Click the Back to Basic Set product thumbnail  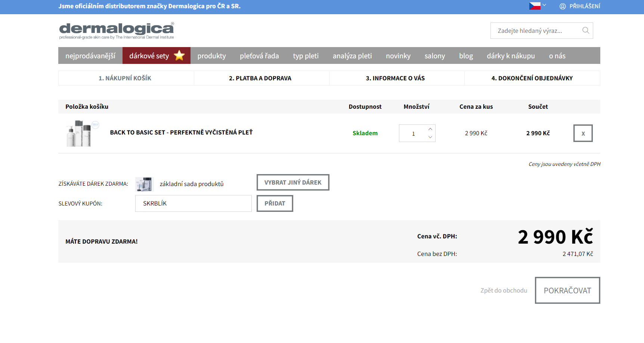[83, 133]
